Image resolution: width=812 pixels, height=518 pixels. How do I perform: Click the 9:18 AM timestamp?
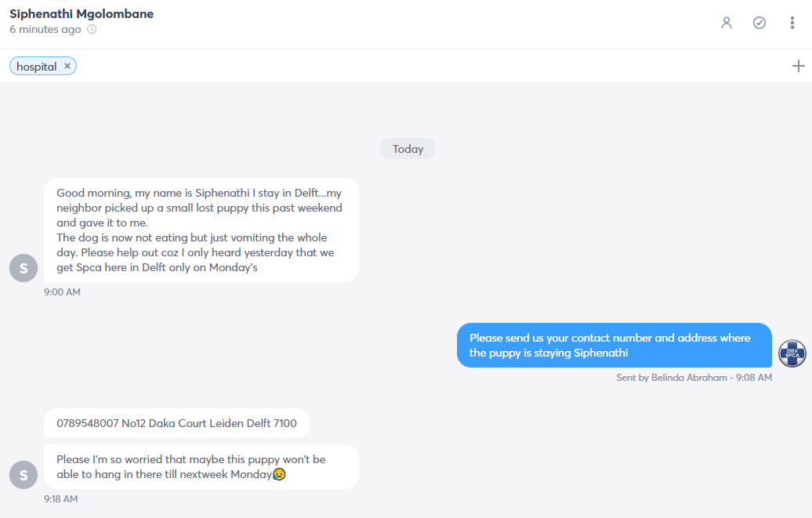[x=60, y=499]
